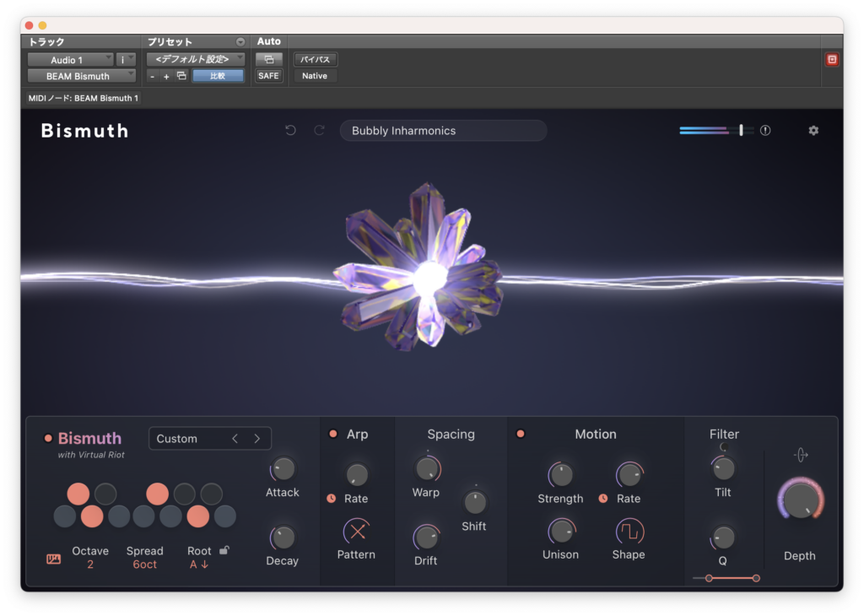Viewport: 864px width, 616px height.
Task: Select next scale with right chevron
Action: tap(257, 439)
